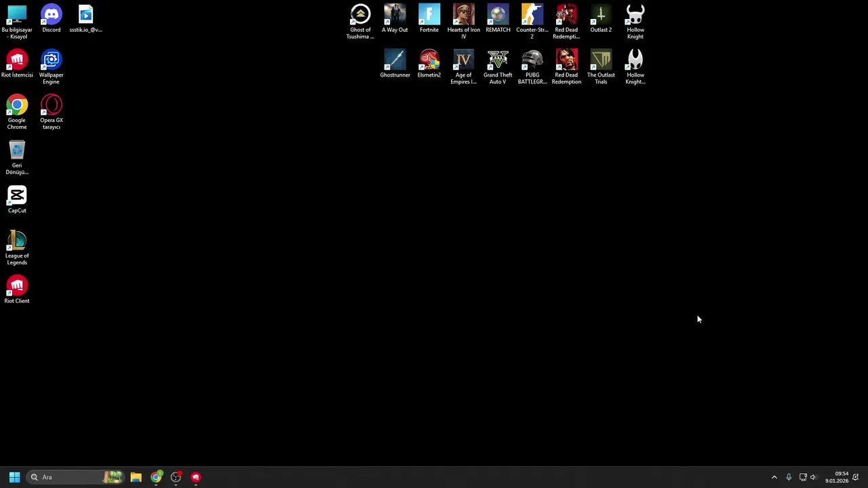Select The Outlast Trials icon
The image size is (868, 488).
601,67
